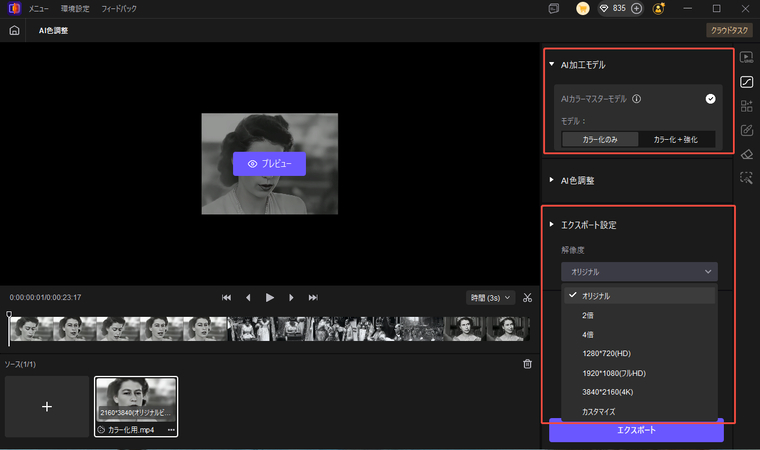Choose オリジナル in resolution list
The width and height of the screenshot is (760, 450).
(639, 296)
